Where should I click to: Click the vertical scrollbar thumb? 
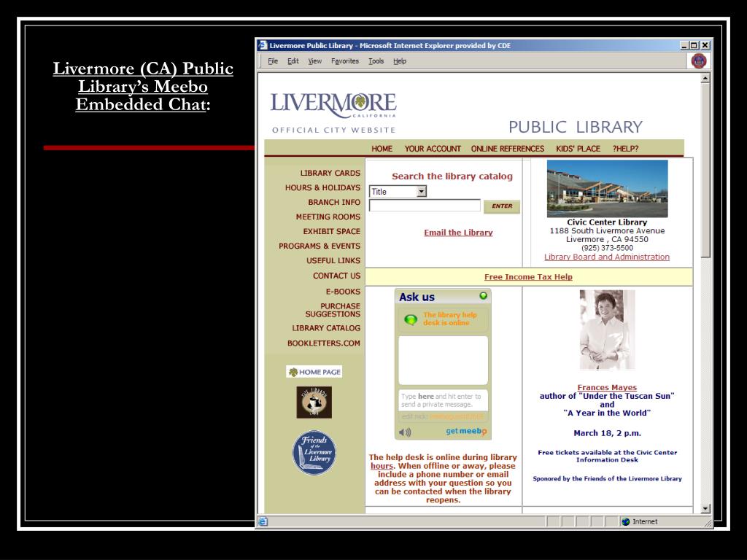coord(705,171)
